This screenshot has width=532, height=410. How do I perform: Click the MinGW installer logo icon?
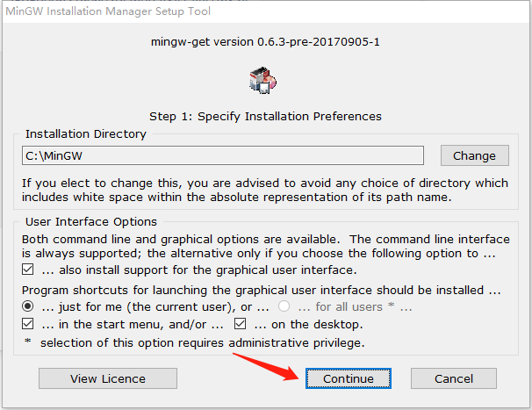[264, 80]
